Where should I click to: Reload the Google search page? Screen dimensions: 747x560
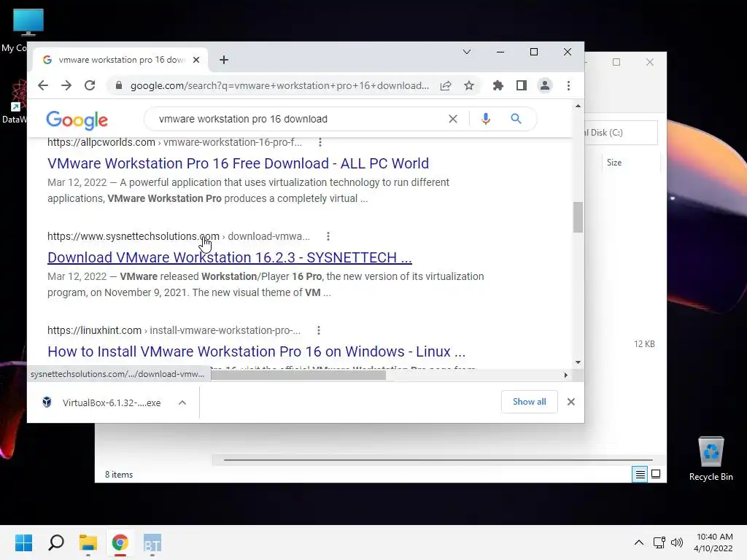point(90,86)
